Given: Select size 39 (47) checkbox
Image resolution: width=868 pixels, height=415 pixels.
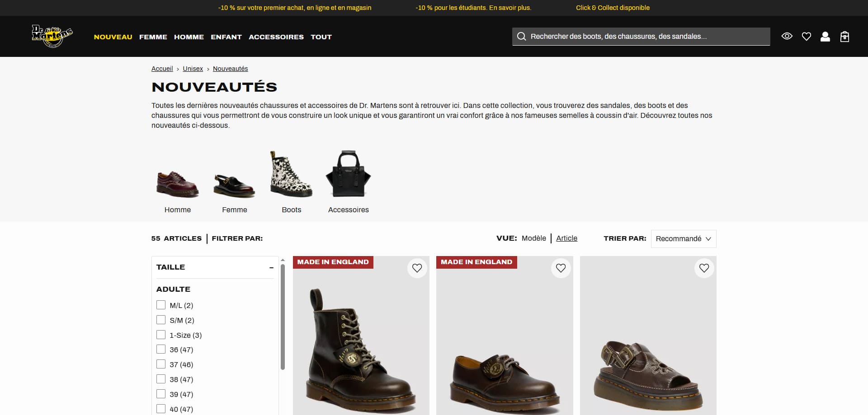Looking at the screenshot, I should tap(161, 394).
